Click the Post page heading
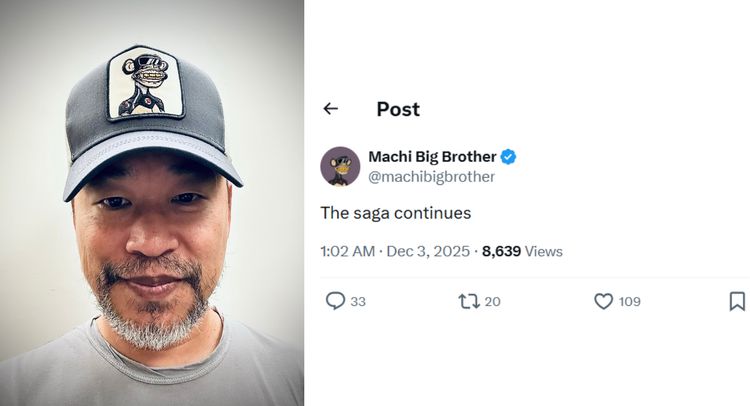 (x=398, y=109)
